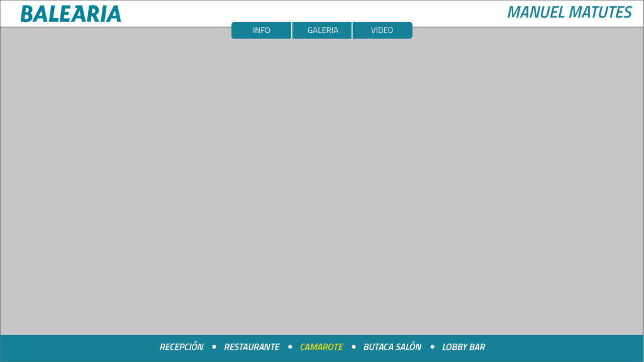Click the MANUEL MATUTES ship title

coord(569,13)
